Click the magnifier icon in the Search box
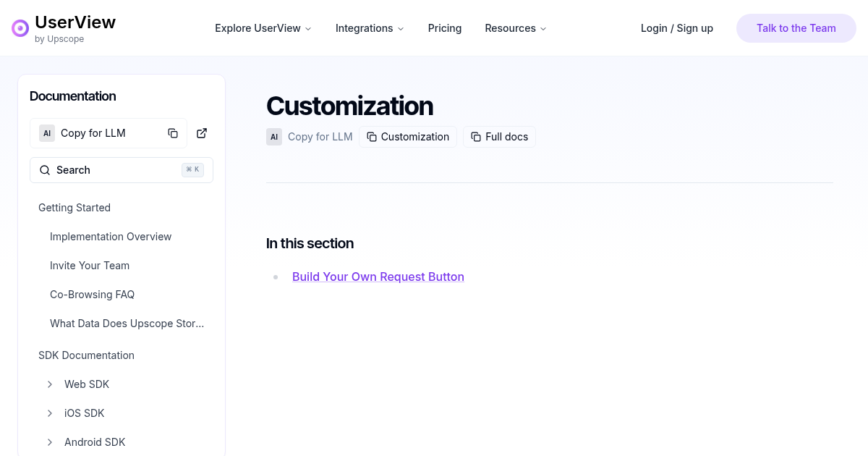The height and width of the screenshot is (456, 868). 45,170
